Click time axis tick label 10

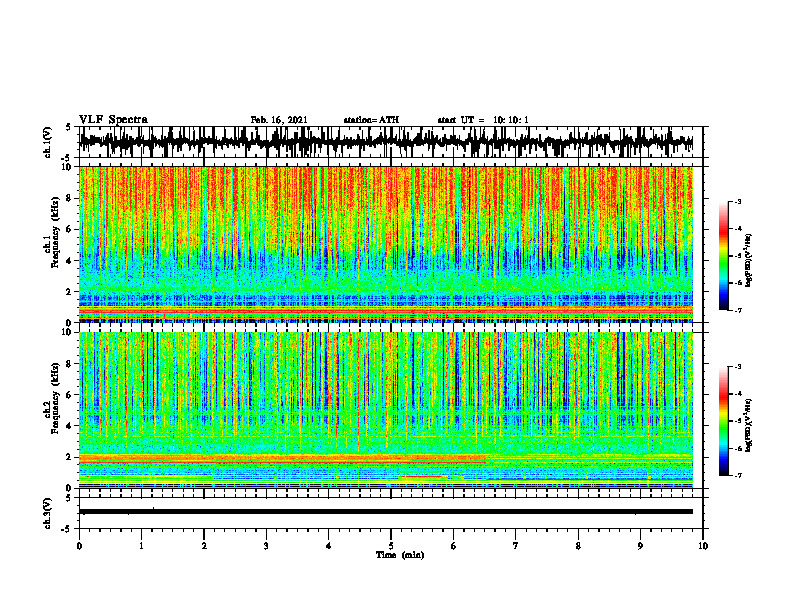click(703, 546)
